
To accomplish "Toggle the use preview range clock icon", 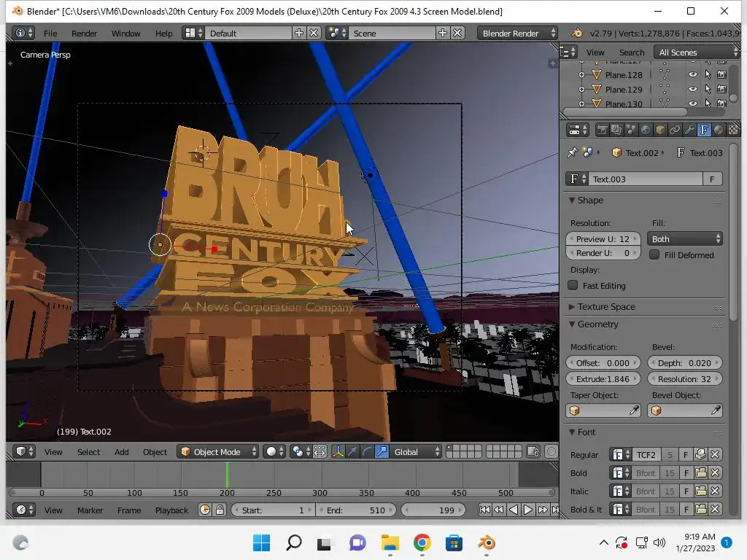I will tap(205, 510).
